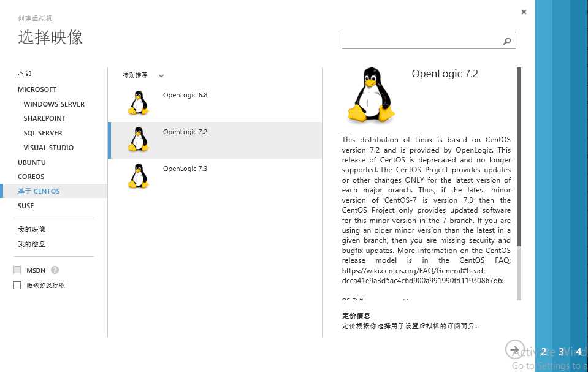Toggle the 隐藏预发行版 checkbox

17,286
